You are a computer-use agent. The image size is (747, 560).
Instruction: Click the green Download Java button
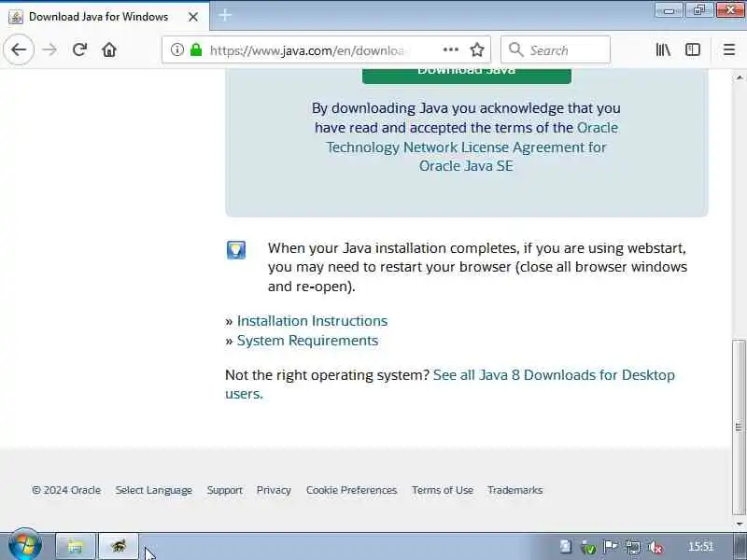tap(466, 75)
